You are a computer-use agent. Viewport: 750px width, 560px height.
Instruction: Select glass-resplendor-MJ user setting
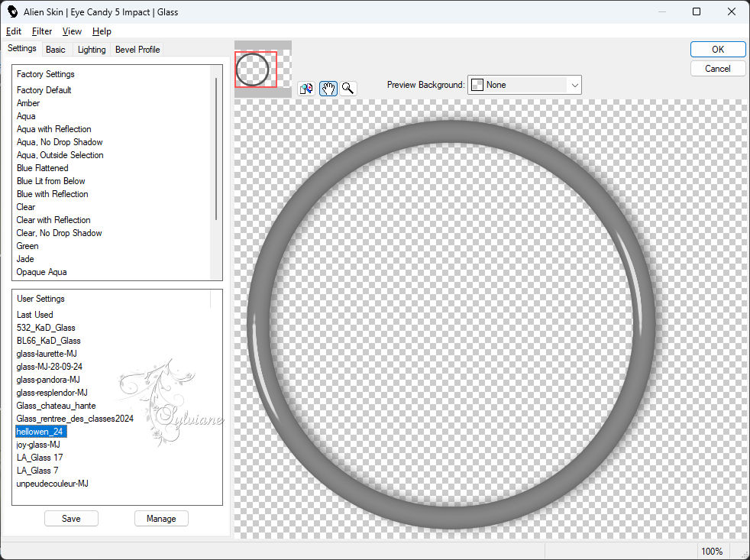pyautogui.click(x=52, y=393)
